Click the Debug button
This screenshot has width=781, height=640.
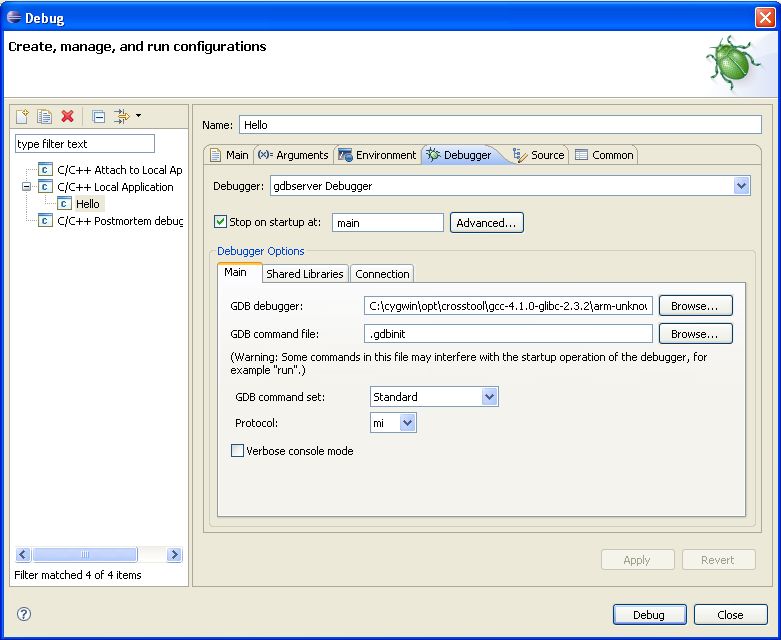click(650, 615)
